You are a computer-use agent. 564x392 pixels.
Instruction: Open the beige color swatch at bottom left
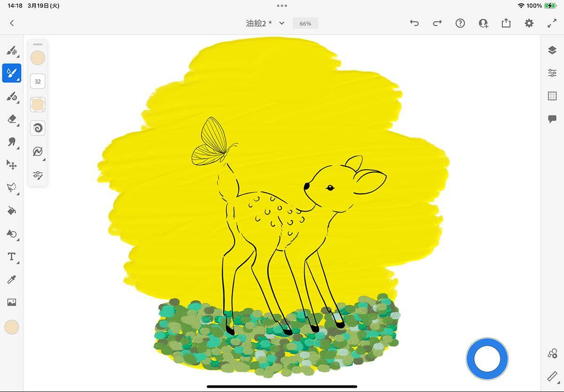tap(12, 327)
